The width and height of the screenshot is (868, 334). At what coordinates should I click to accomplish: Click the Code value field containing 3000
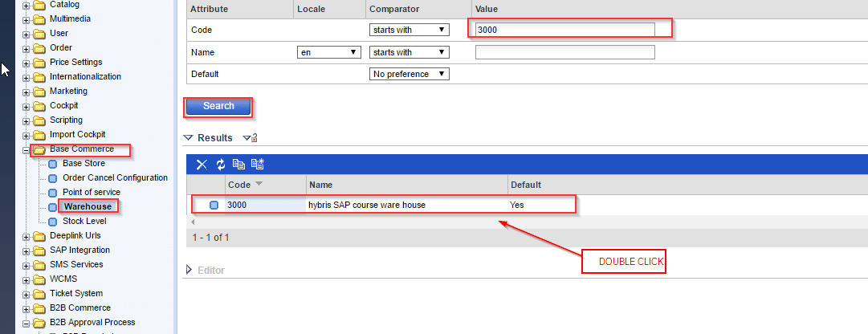click(564, 30)
